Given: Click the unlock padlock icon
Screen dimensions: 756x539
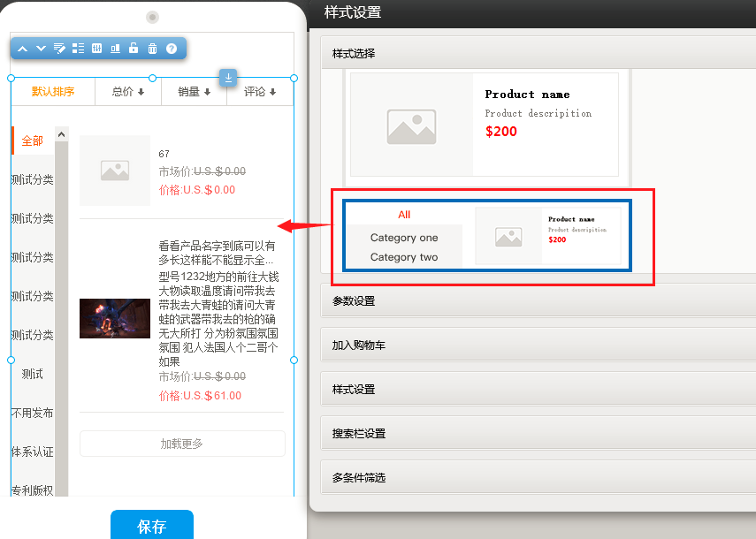Looking at the screenshot, I should tap(134, 49).
